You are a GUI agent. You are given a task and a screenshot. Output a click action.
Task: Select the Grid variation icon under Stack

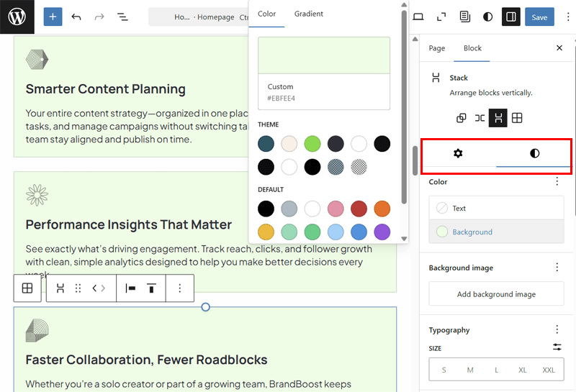[517, 118]
